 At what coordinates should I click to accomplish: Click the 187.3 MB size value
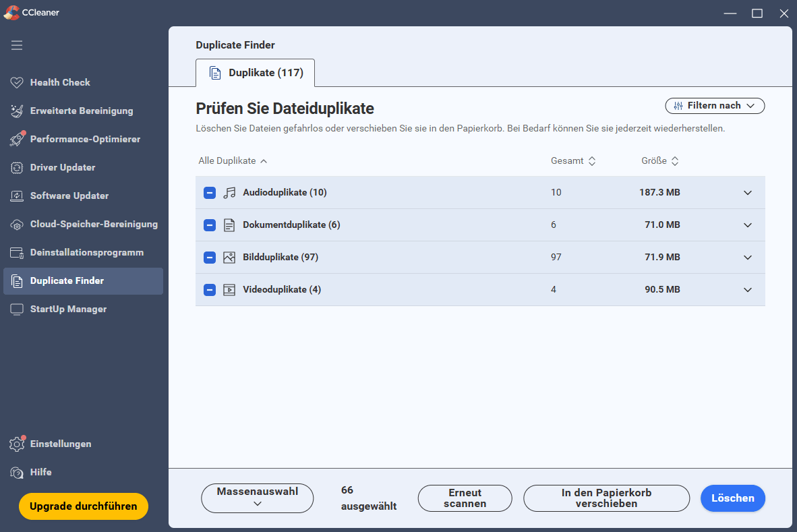click(x=659, y=193)
